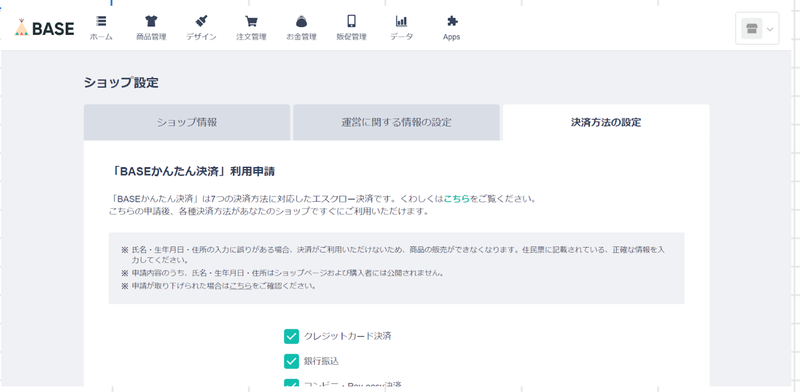Viewport: 800px width, 392px height.
Task: Open green こちら link for details
Action: [x=457, y=199]
